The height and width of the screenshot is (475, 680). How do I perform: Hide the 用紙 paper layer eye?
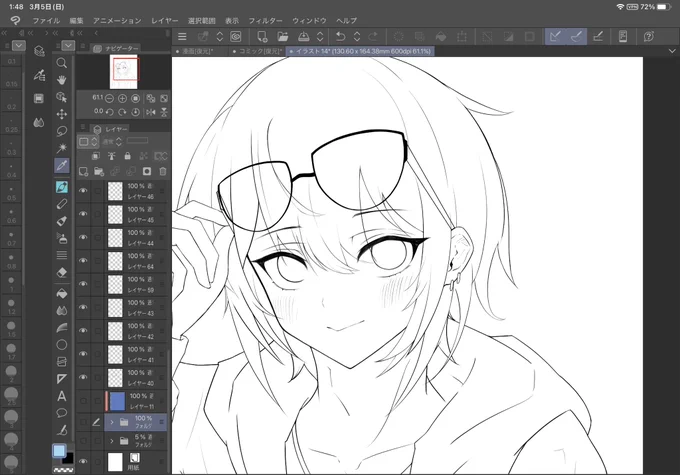tap(83, 462)
